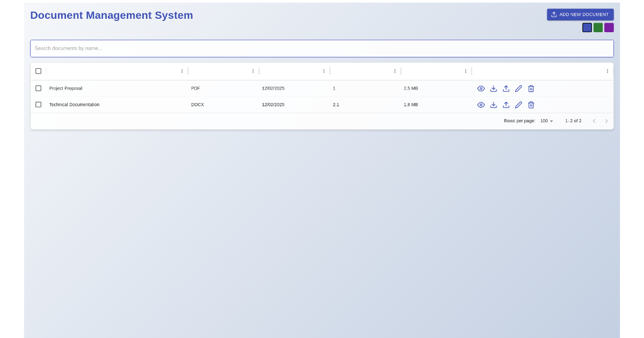Check the Project Proposal row checkbox
Screen dimensions: 644x338
click(38, 89)
